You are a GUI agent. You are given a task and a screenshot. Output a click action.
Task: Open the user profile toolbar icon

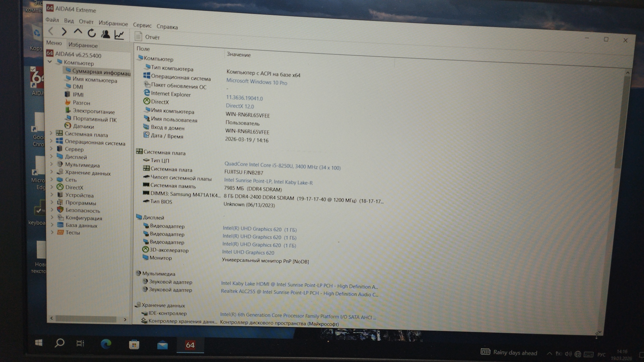point(105,34)
